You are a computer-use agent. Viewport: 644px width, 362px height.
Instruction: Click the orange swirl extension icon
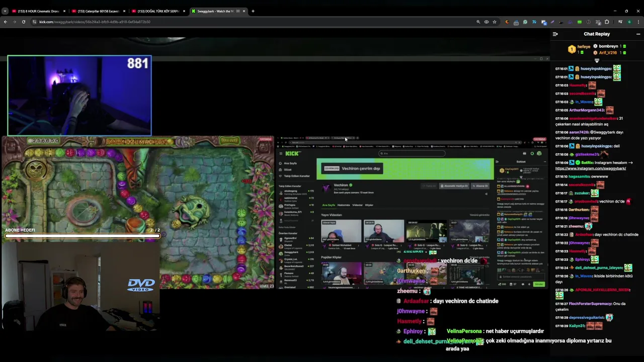(x=507, y=22)
